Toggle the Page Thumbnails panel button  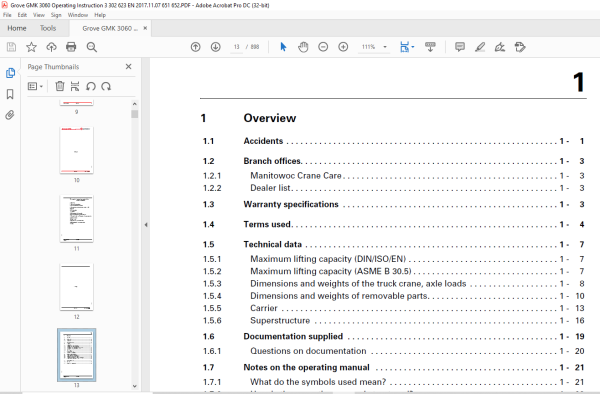10,73
